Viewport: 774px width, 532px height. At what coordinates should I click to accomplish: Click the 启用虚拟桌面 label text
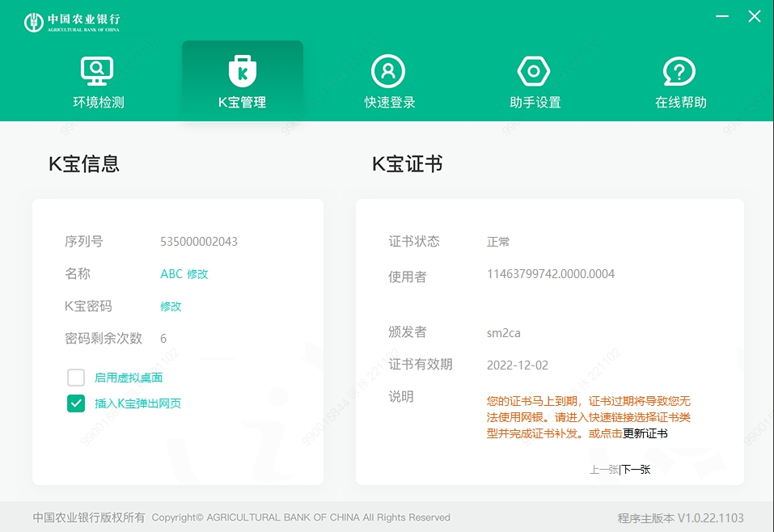(x=129, y=378)
